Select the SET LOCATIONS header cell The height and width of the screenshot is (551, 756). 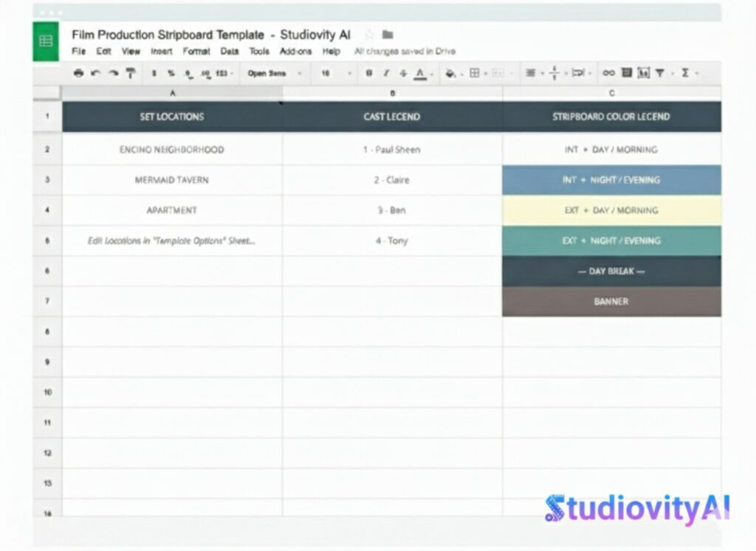(x=172, y=117)
